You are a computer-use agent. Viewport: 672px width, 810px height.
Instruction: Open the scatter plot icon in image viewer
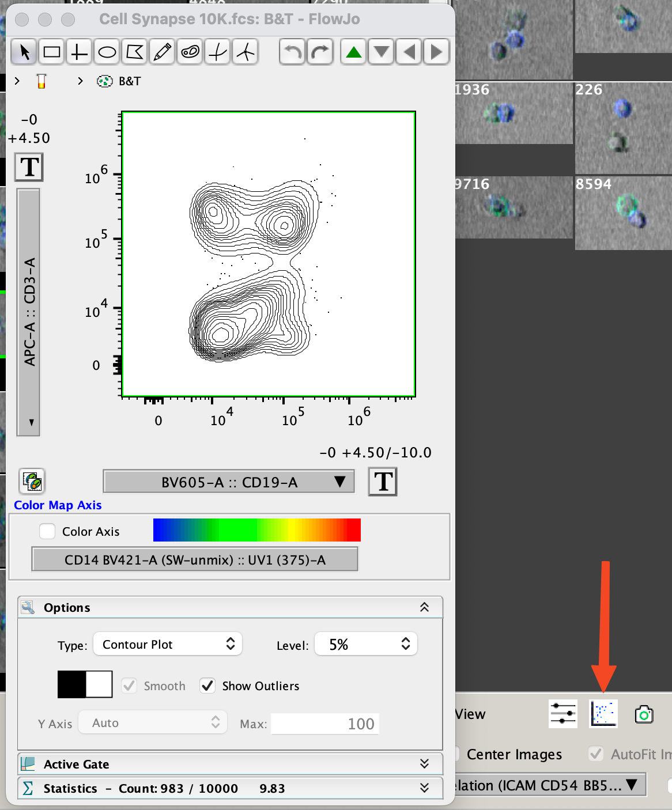pyautogui.click(x=603, y=714)
